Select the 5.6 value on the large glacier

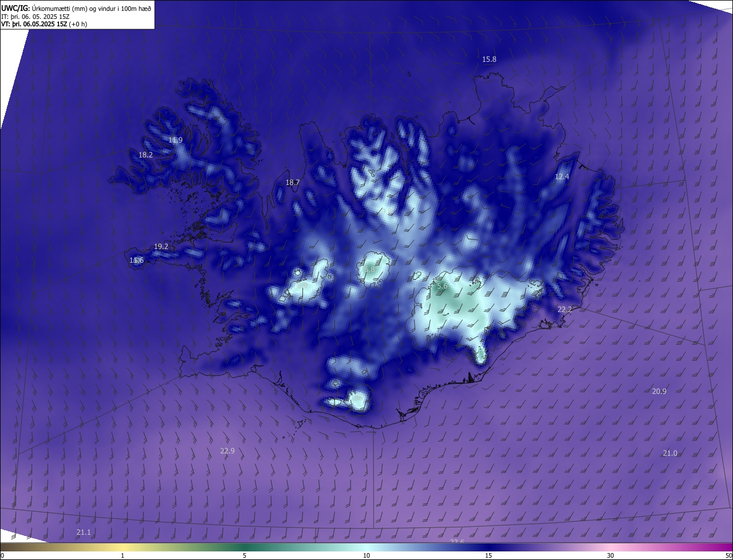443,286
